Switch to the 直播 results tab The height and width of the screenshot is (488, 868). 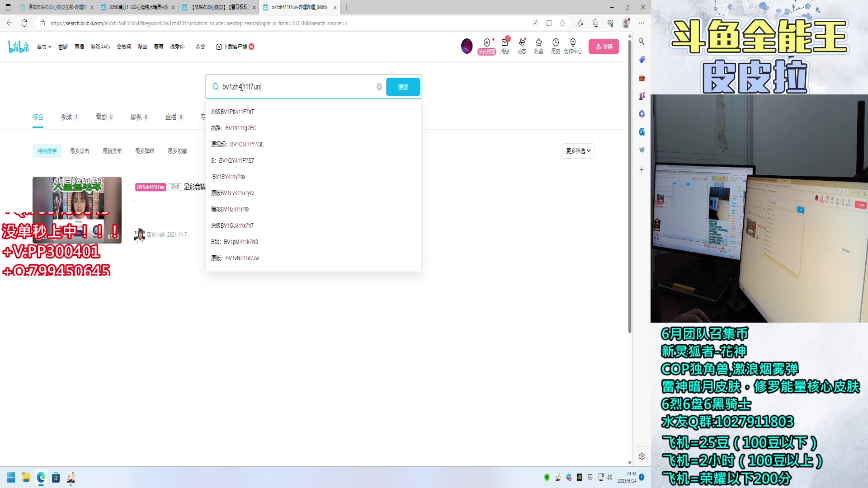tap(171, 117)
